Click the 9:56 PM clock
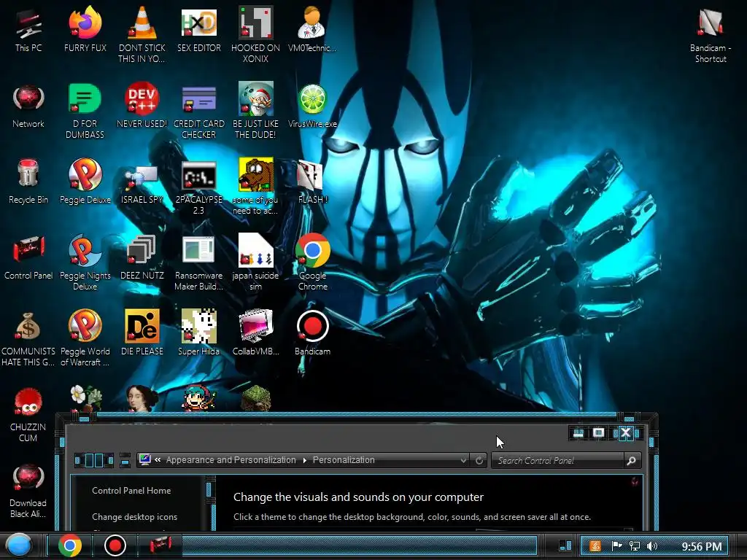Screen dimensions: 747x560 [701, 546]
